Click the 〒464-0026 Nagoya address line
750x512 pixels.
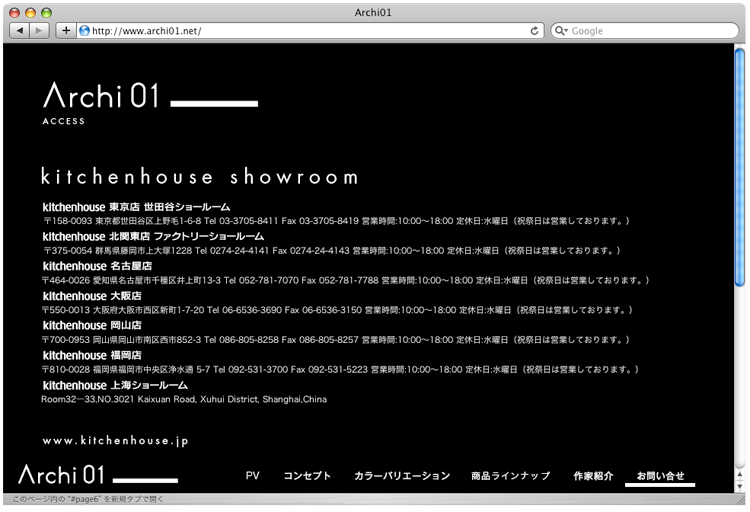345,280
